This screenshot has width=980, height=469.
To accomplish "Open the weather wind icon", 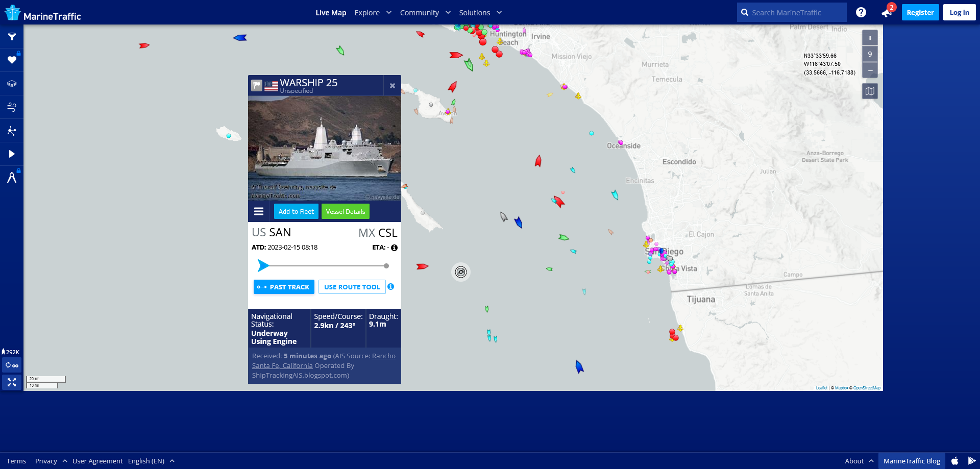I will point(12,107).
